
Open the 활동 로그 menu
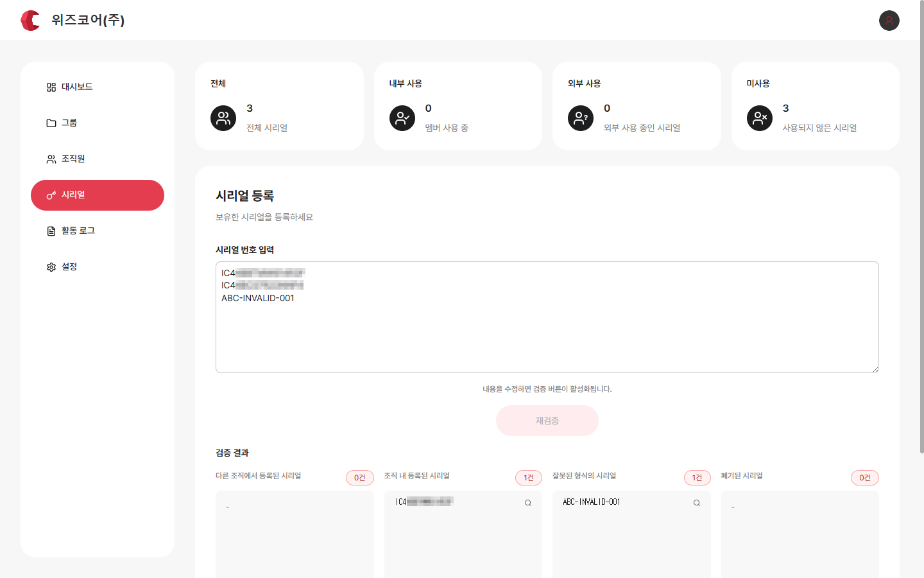tap(98, 231)
